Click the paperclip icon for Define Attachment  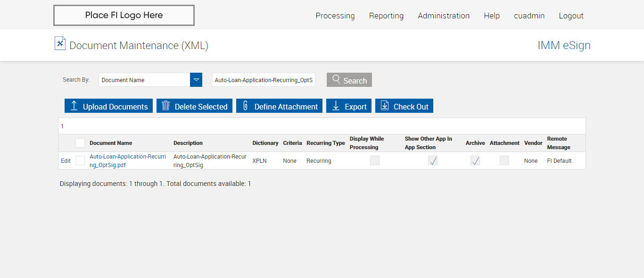coord(245,106)
